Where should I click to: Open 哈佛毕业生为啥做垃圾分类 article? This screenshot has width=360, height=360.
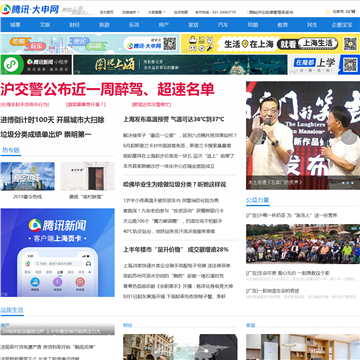(175, 184)
